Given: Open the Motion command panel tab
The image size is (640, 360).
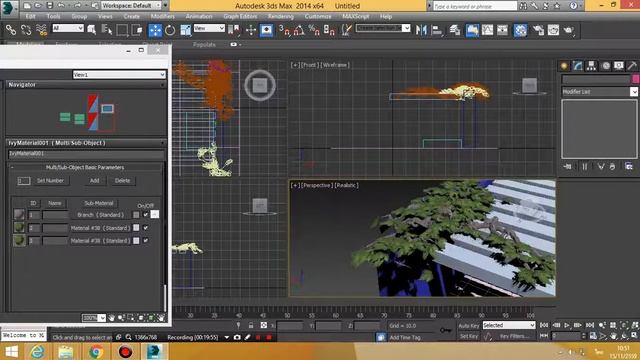Looking at the screenshot, I should tap(606, 66).
